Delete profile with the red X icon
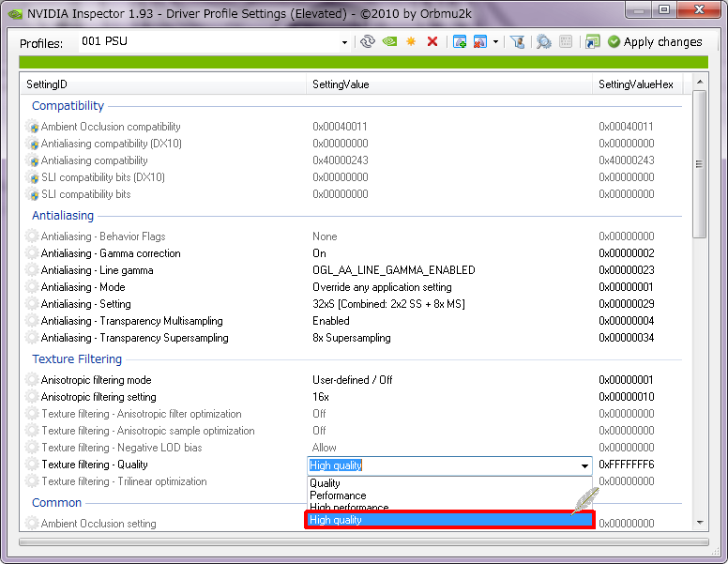 tap(432, 42)
